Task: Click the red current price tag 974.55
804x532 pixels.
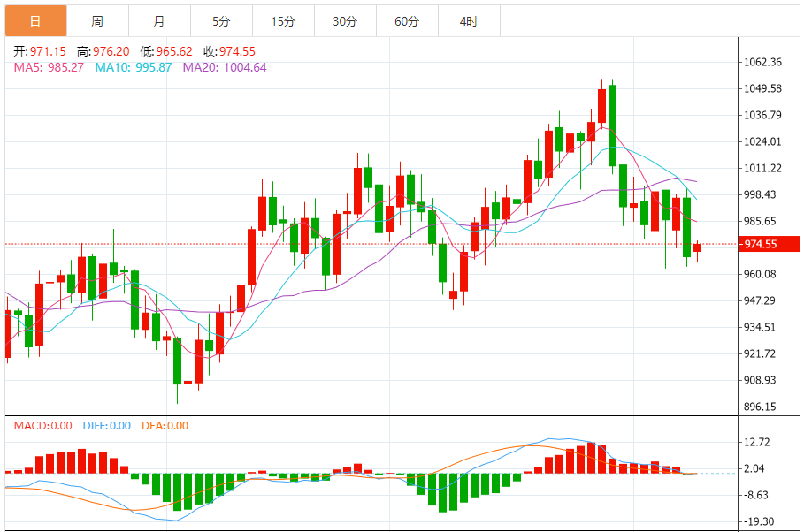Action: 770,244
